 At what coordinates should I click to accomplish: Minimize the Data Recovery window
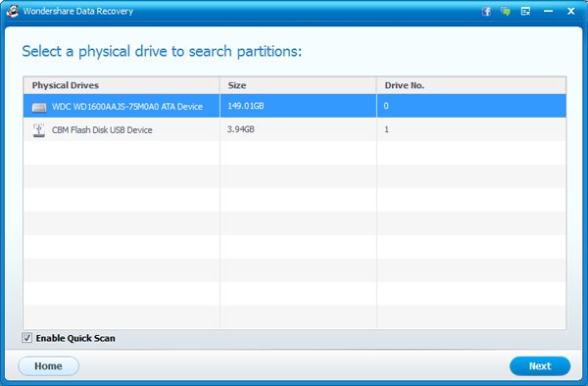(x=548, y=11)
